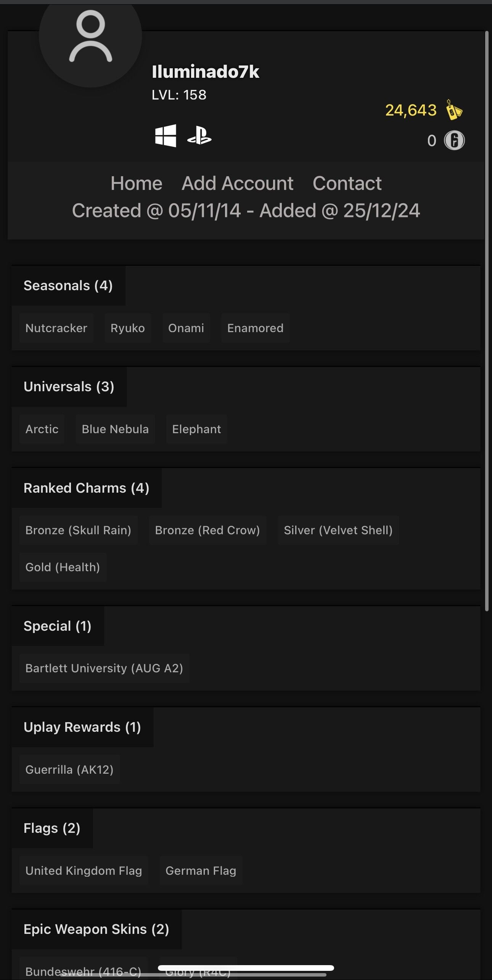Open the Contact page

[x=347, y=183]
